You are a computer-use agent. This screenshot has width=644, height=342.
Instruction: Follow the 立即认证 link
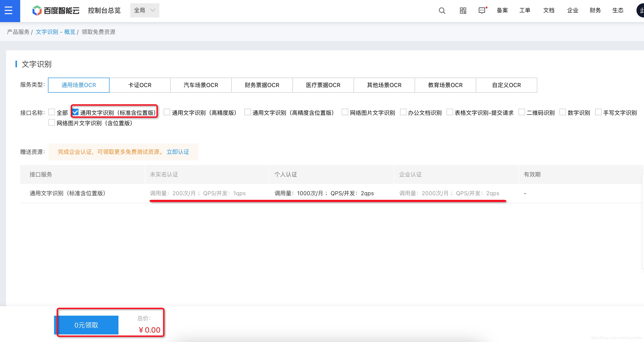tap(178, 152)
